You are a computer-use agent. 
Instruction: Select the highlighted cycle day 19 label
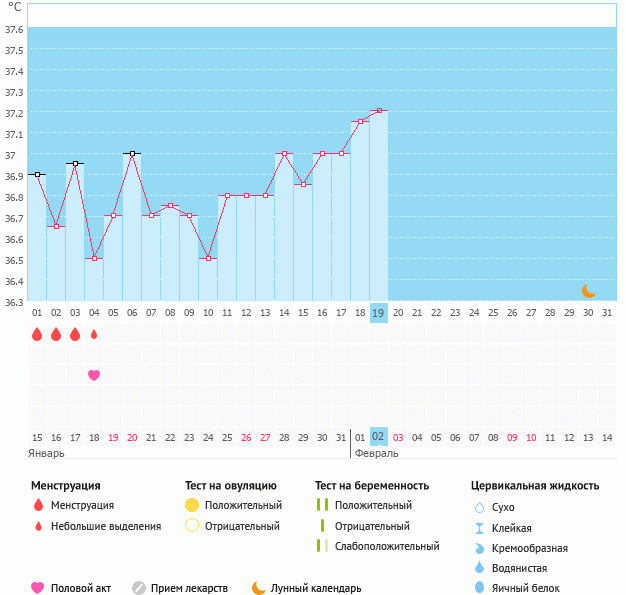pyautogui.click(x=378, y=313)
